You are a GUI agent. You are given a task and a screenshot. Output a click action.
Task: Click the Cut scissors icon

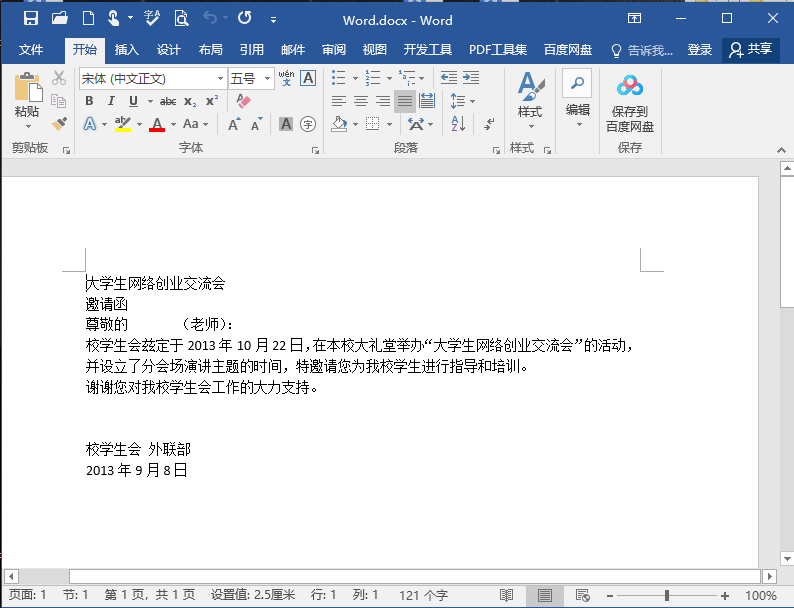tap(59, 78)
